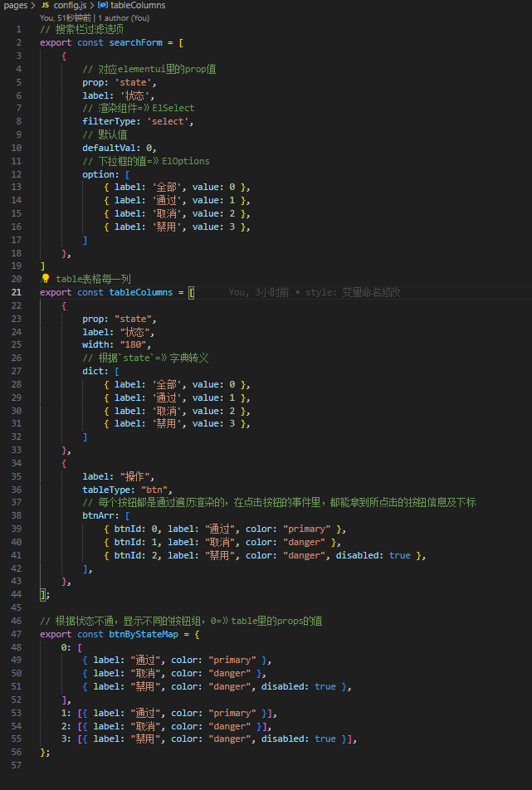The image size is (532, 790).
Task: Click the comment mentioning ElSelect
Action: tap(139, 109)
